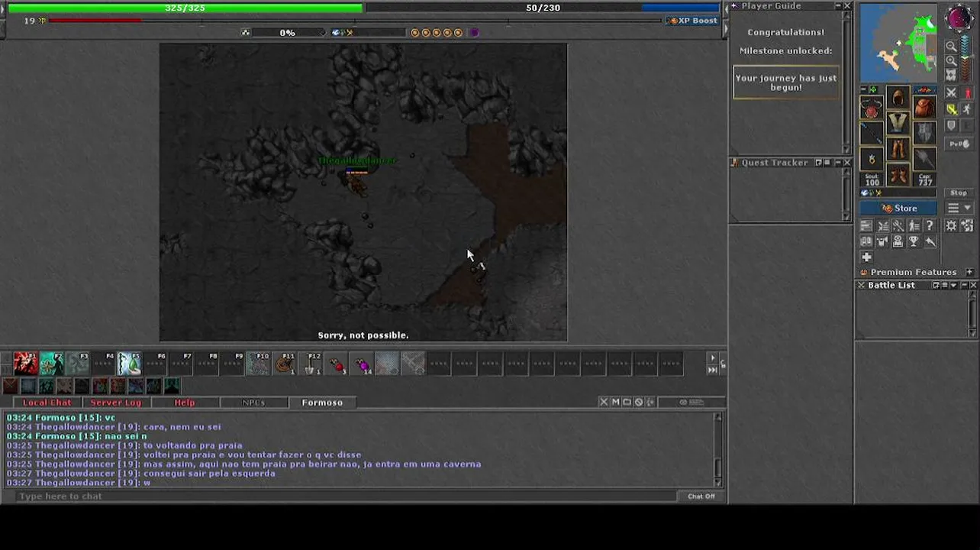Switch to the Local Chat tab
This screenshot has width=980, height=550.
(47, 403)
